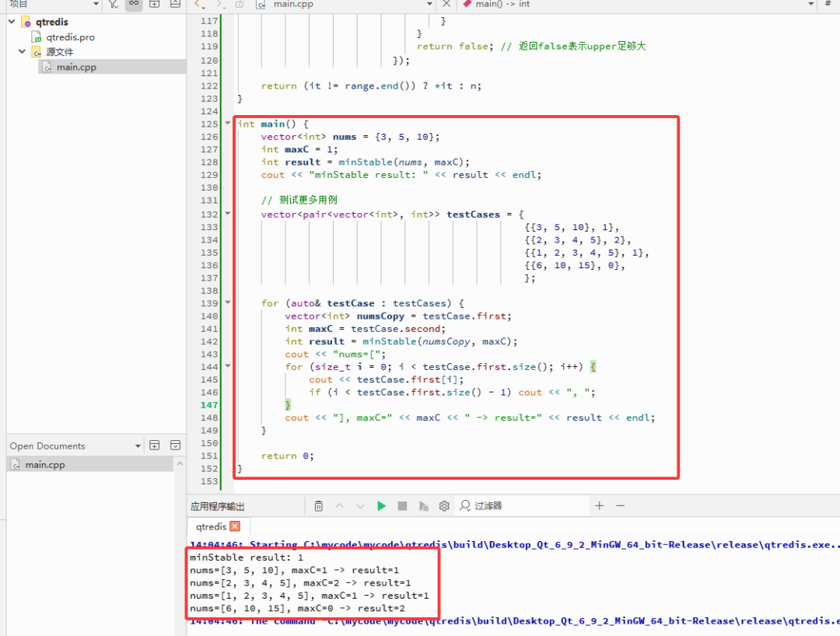The width and height of the screenshot is (840, 636).
Task: Re-run the application with the green play button
Action: point(381,506)
